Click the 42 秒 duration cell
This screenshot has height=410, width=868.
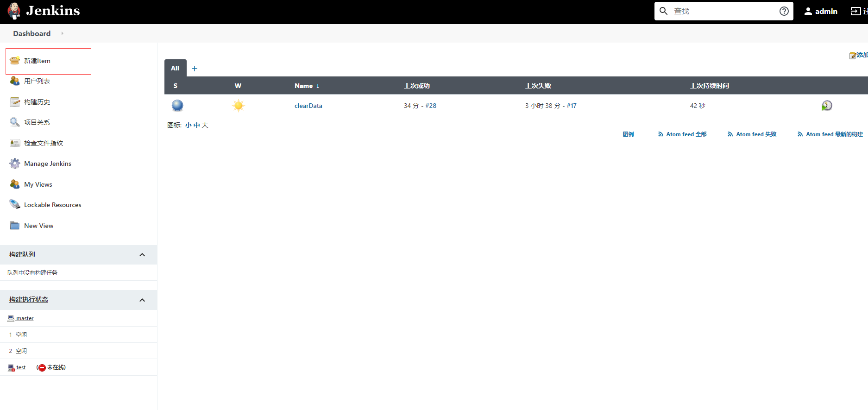tap(698, 106)
